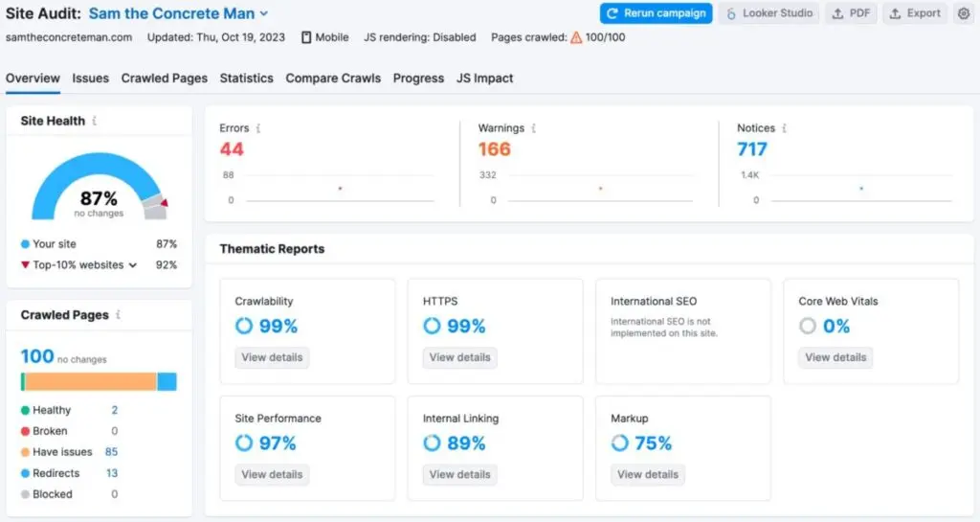Click the orange Have issues bar segment
Viewport: 980px width, 522px height.
point(91,382)
